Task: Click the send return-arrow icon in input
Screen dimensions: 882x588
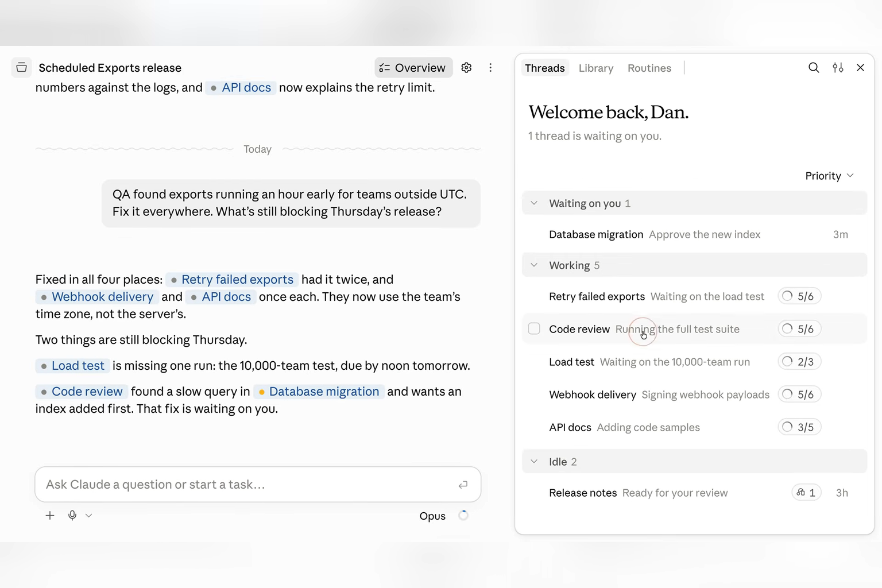Action: (463, 485)
